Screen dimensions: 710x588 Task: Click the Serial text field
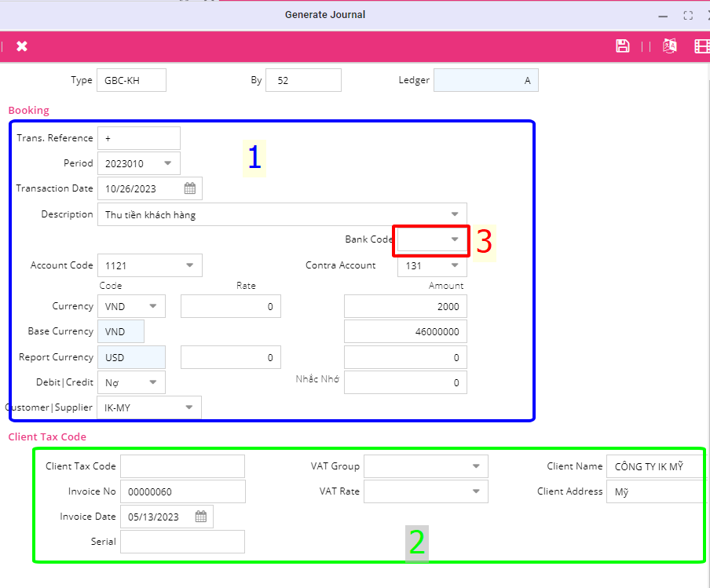pyautogui.click(x=182, y=542)
